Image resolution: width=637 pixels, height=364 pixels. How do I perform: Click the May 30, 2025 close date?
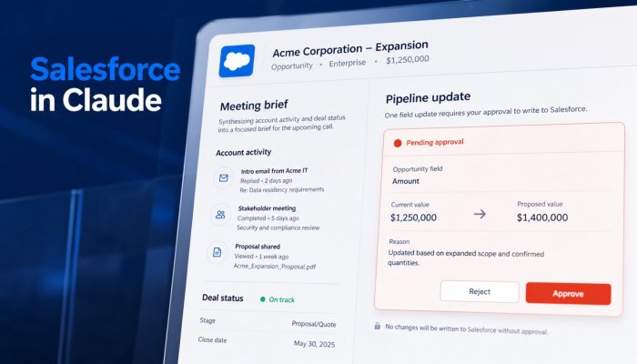[x=315, y=344]
